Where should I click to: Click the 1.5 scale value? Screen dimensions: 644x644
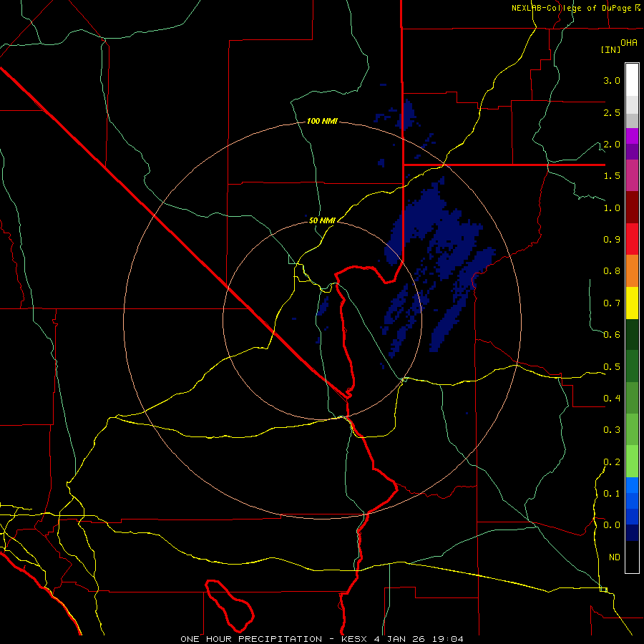pos(612,176)
